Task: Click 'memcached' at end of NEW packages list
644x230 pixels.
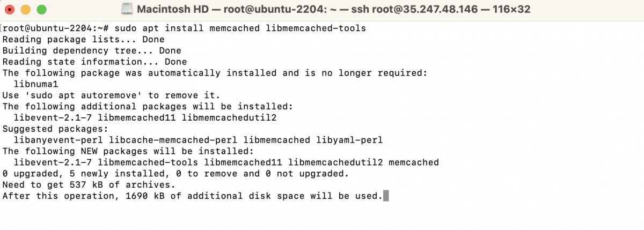Action: [414, 162]
